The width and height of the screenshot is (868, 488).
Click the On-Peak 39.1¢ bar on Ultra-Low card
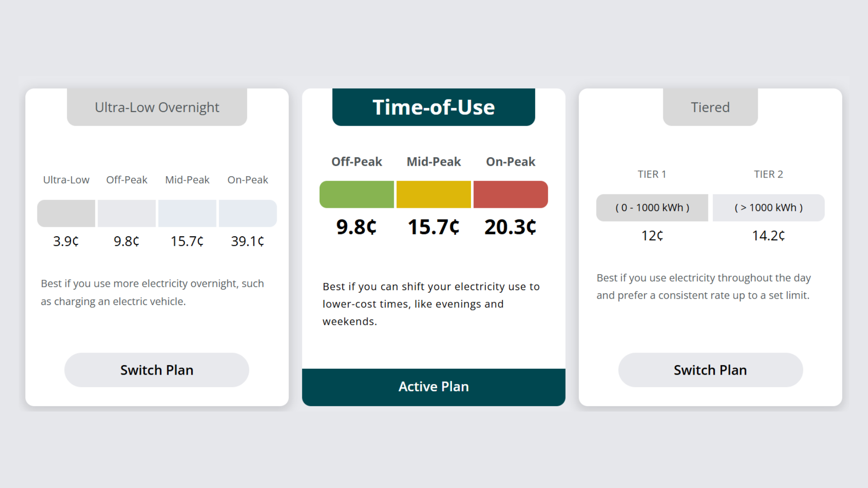(x=247, y=213)
